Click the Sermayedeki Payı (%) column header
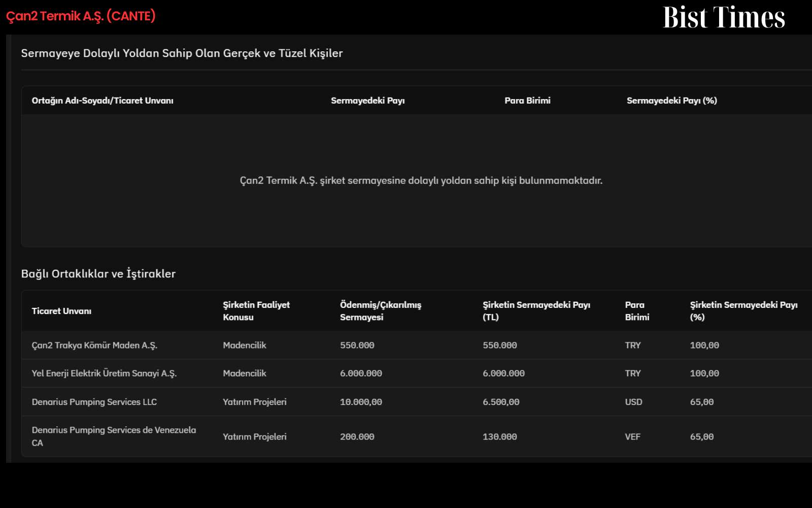Screen dimensions: 812x508 tap(672, 101)
